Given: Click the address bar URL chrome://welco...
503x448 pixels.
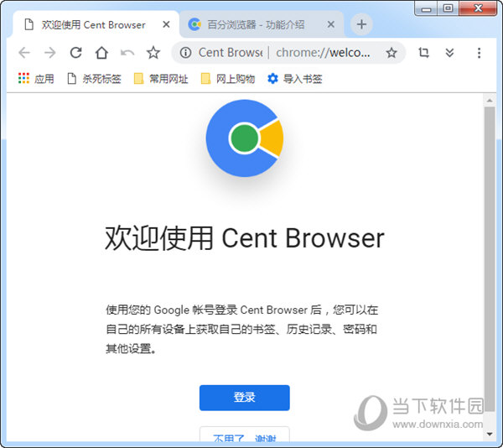Looking at the screenshot, I should [x=324, y=53].
